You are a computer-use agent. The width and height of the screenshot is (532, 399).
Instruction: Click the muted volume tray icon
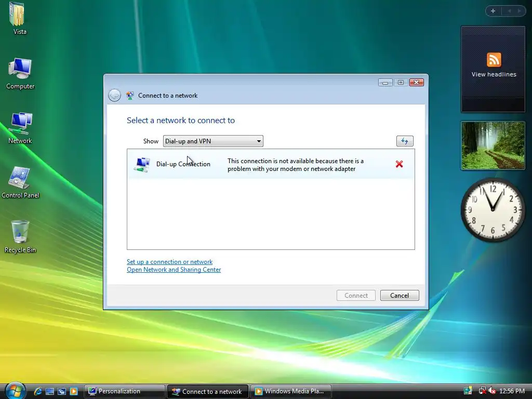click(492, 391)
